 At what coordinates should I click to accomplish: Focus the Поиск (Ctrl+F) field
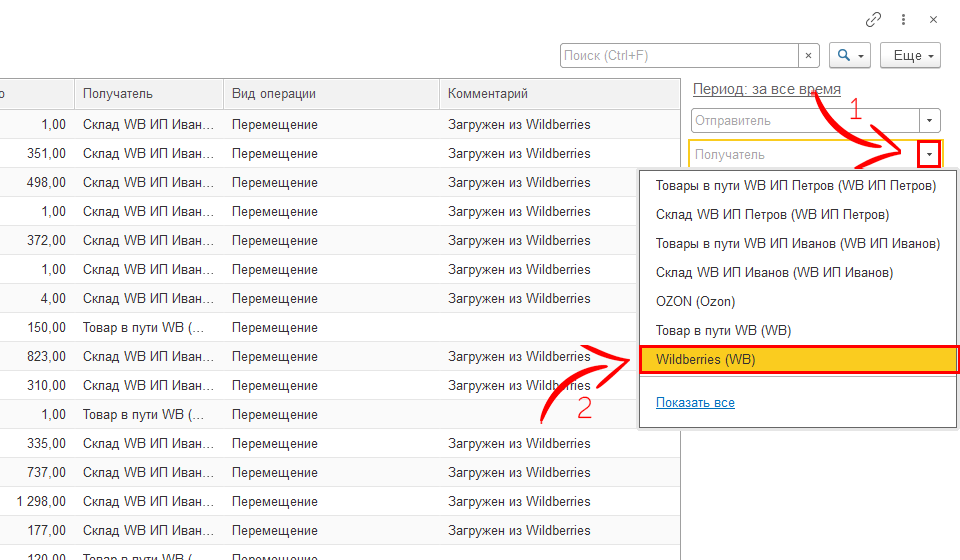click(679, 56)
